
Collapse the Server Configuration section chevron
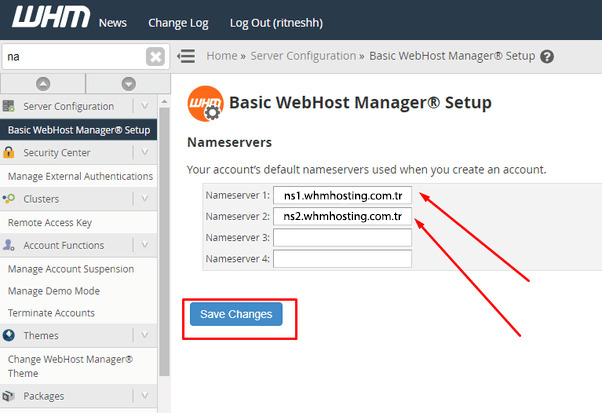(145, 106)
